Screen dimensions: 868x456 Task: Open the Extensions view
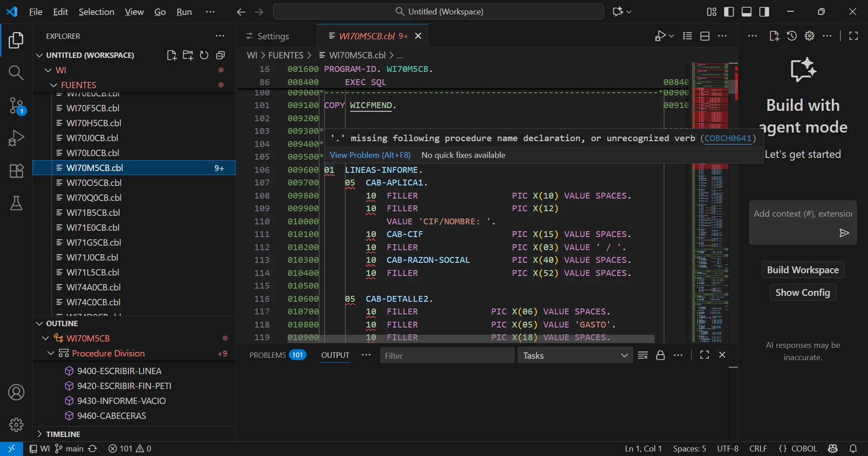(x=16, y=171)
